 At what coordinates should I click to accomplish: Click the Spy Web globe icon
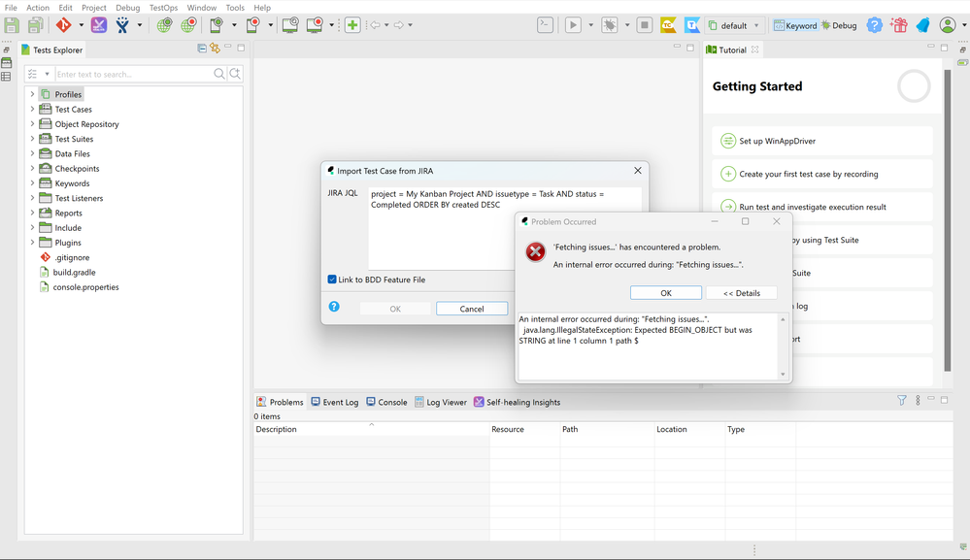point(164,25)
